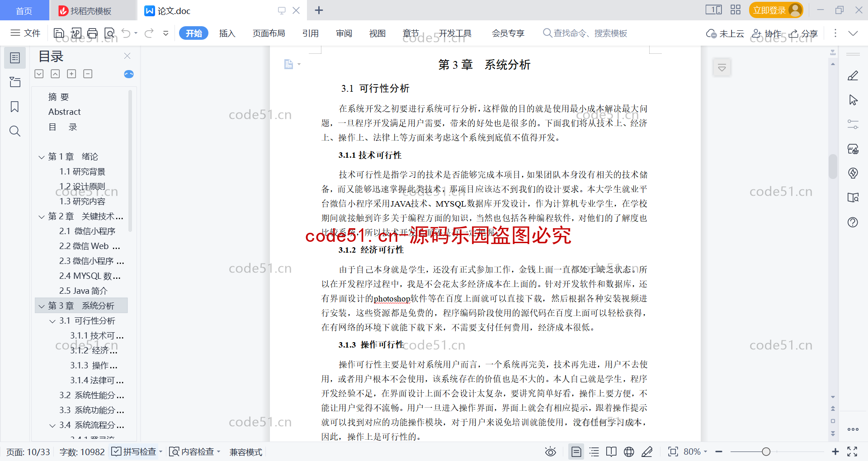Click the 首页 tab

(24, 10)
